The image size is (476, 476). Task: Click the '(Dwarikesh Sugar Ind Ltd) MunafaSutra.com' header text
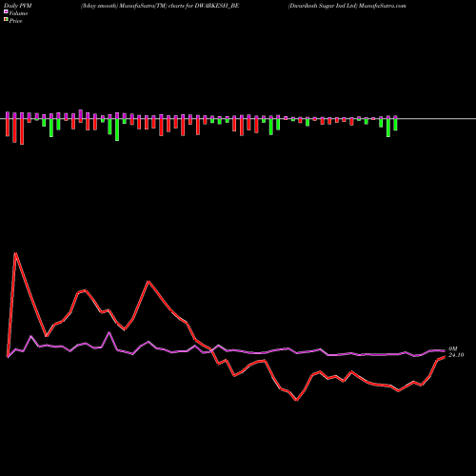point(347,6)
